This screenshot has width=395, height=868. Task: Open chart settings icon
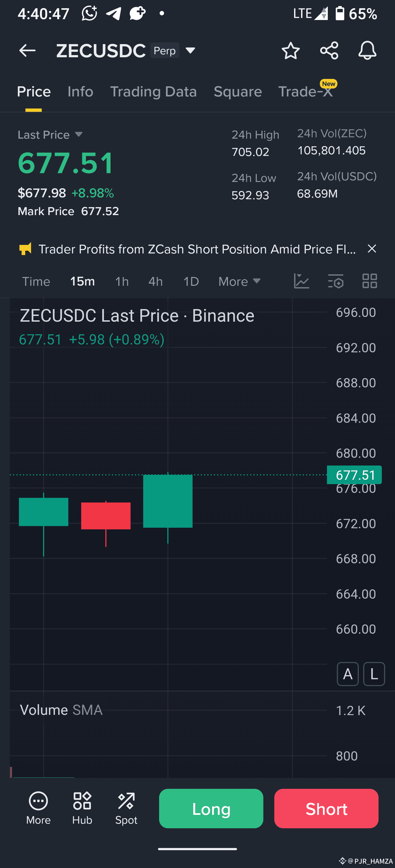(336, 281)
